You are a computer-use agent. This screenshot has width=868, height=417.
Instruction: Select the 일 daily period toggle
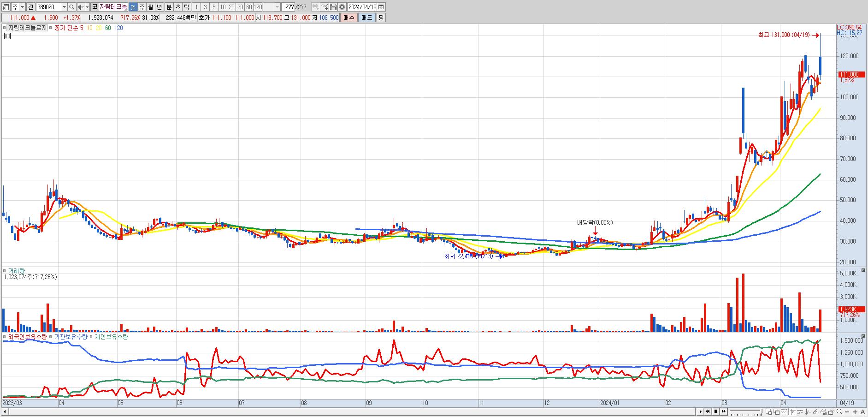coord(133,7)
